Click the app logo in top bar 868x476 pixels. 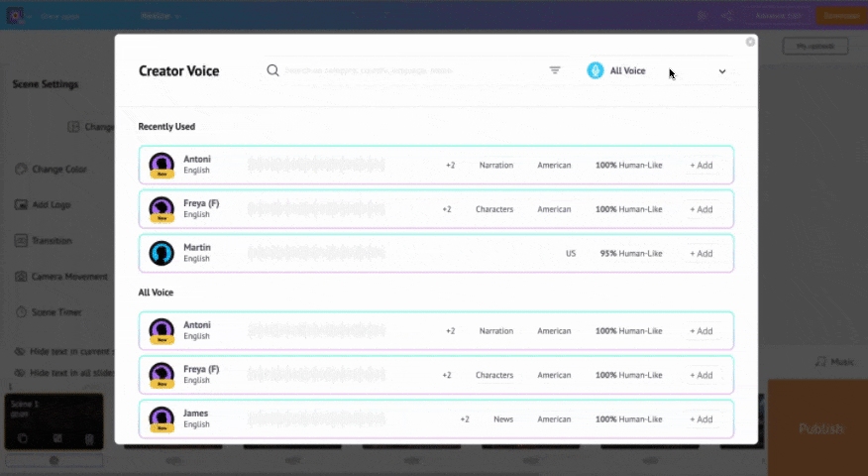(15, 16)
